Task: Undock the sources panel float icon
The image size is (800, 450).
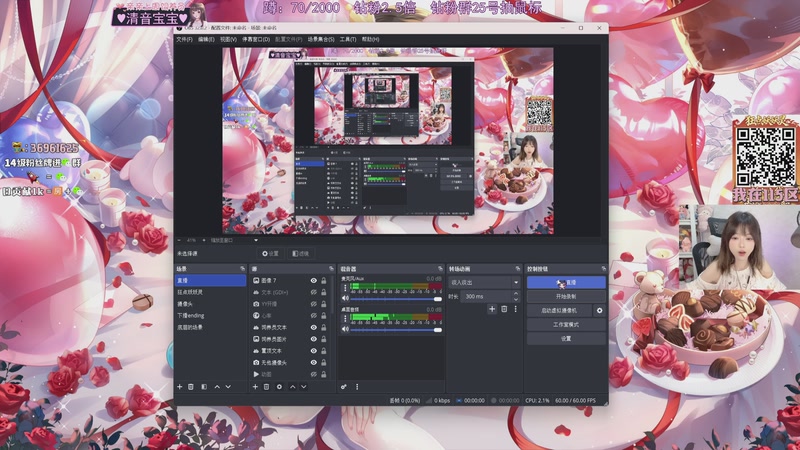Action: tap(332, 268)
